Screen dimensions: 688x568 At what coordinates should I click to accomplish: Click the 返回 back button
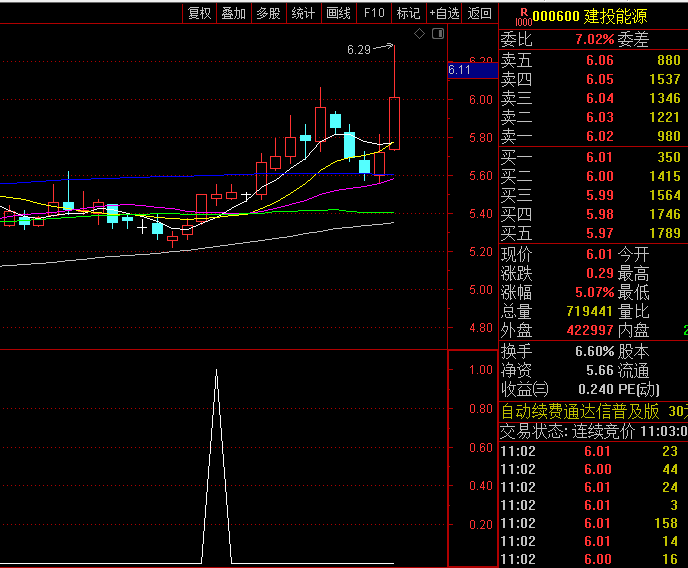480,13
